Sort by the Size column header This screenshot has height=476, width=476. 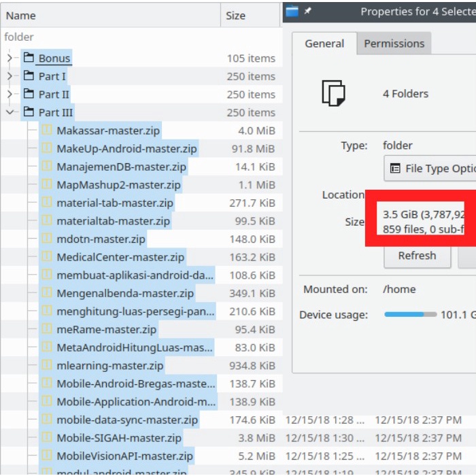pos(250,16)
